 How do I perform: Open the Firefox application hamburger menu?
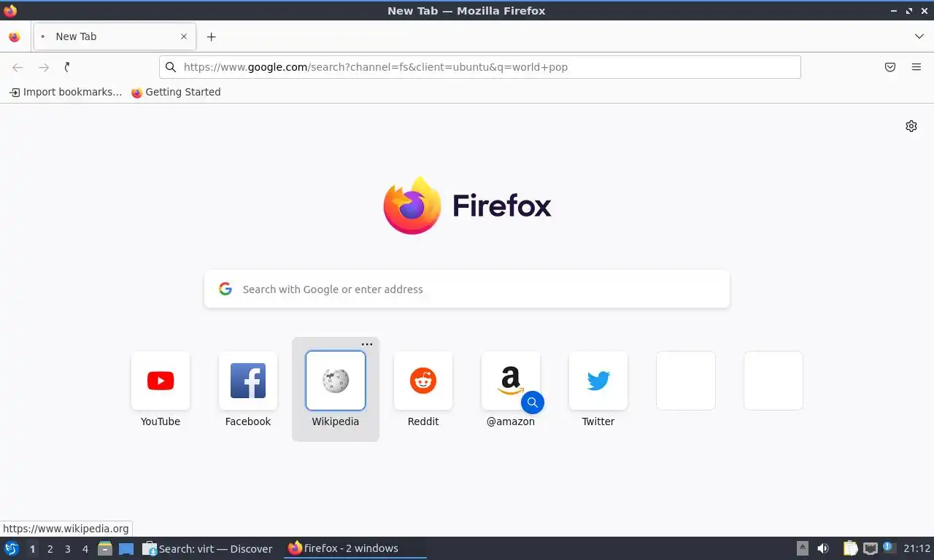[x=916, y=67]
